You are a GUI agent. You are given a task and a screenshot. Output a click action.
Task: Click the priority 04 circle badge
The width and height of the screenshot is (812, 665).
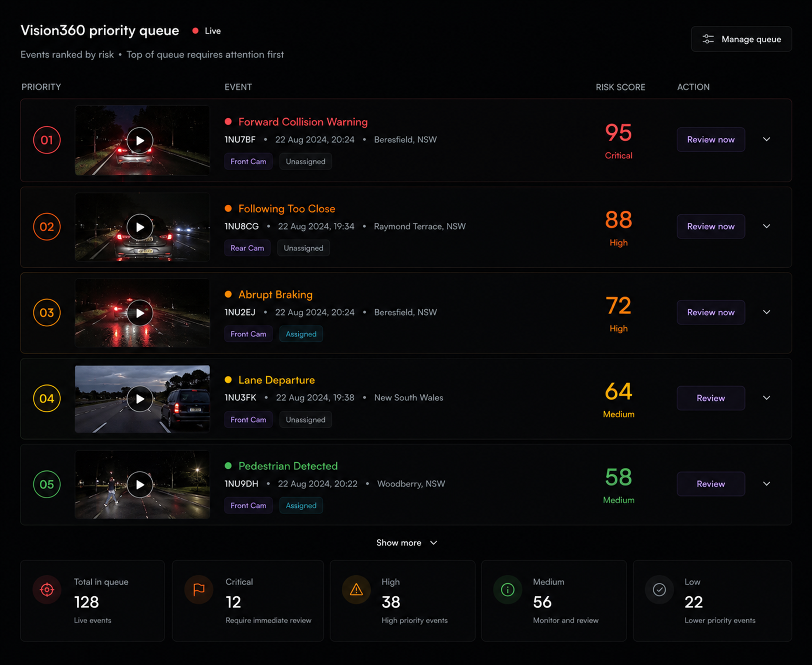click(47, 398)
